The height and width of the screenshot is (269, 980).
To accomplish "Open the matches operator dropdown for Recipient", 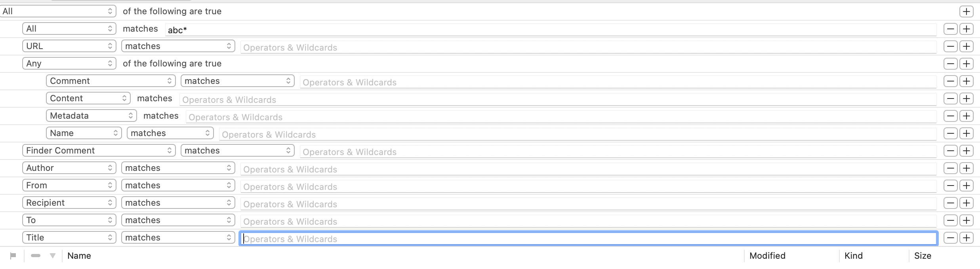I will (178, 203).
